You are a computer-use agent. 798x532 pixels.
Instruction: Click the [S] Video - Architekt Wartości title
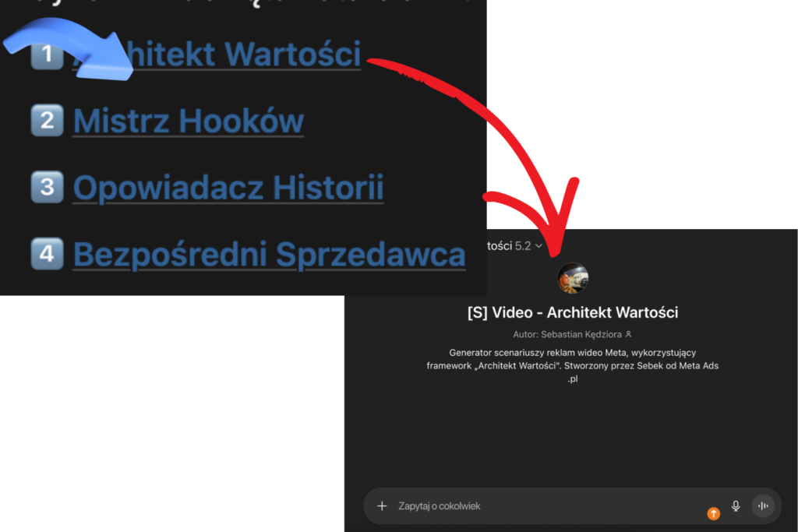[573, 312]
